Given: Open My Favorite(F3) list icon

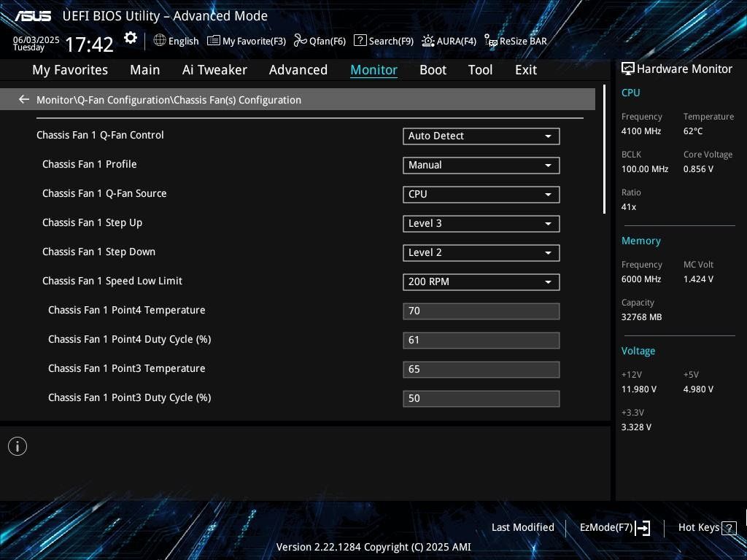Looking at the screenshot, I should (214, 41).
